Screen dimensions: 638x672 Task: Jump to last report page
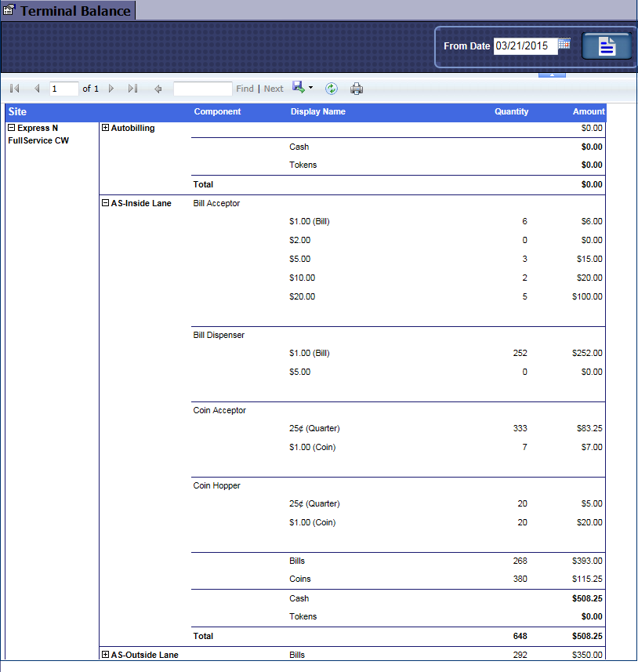pyautogui.click(x=132, y=89)
